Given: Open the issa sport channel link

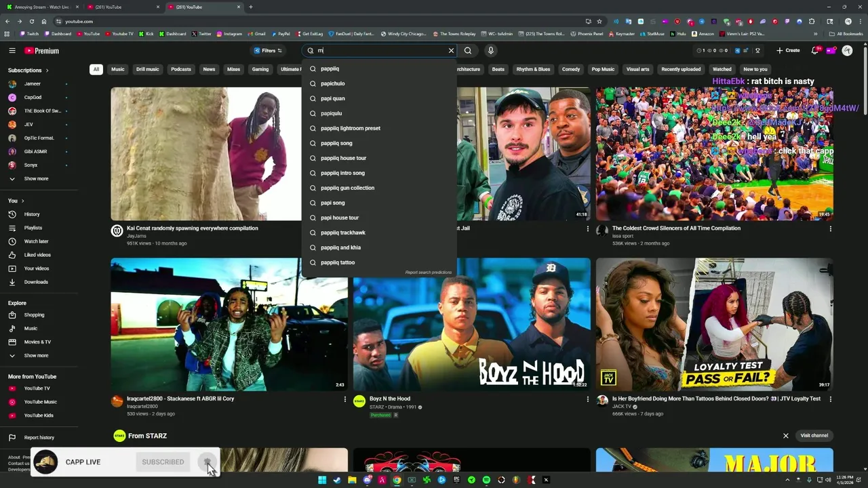Looking at the screenshot, I should tap(623, 237).
